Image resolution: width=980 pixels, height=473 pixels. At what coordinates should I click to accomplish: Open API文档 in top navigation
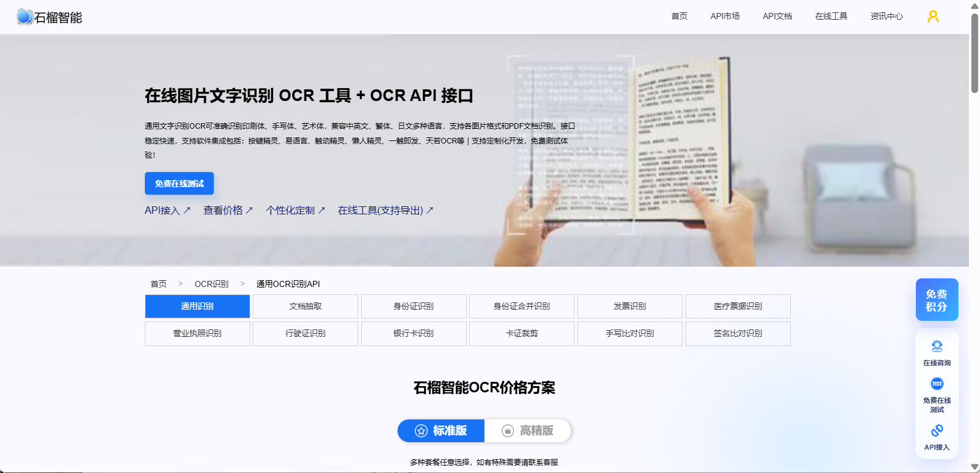pos(777,17)
